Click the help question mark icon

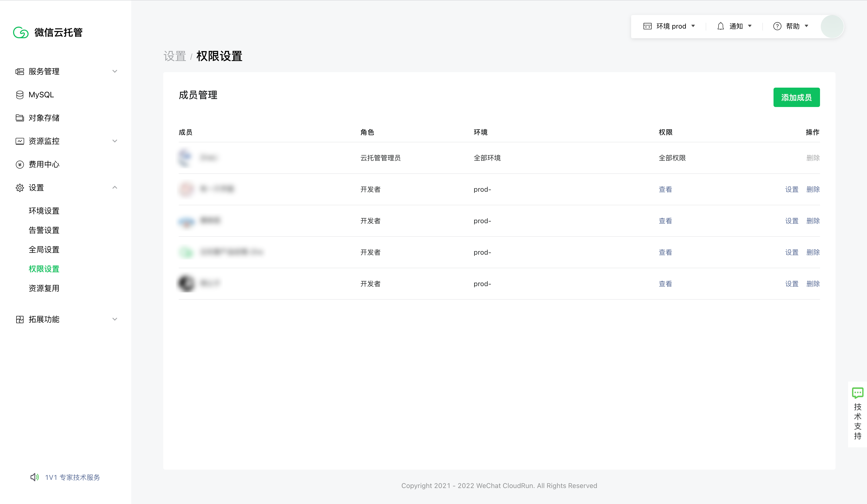tap(777, 26)
